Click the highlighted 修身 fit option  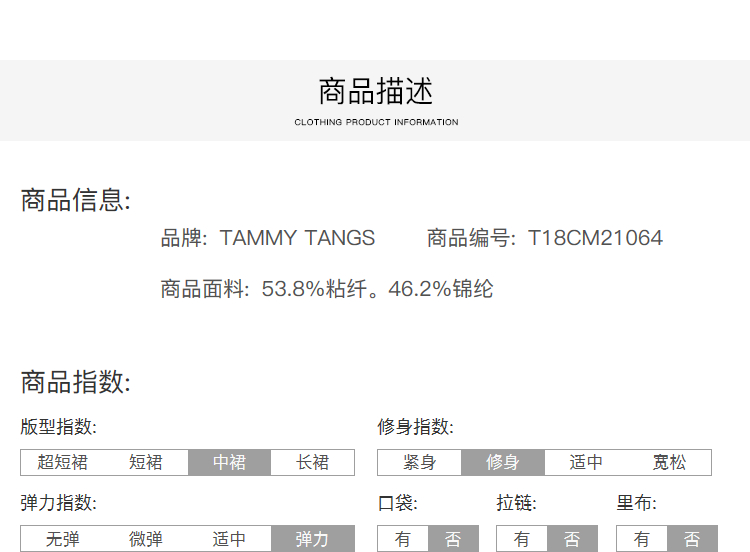click(x=503, y=462)
